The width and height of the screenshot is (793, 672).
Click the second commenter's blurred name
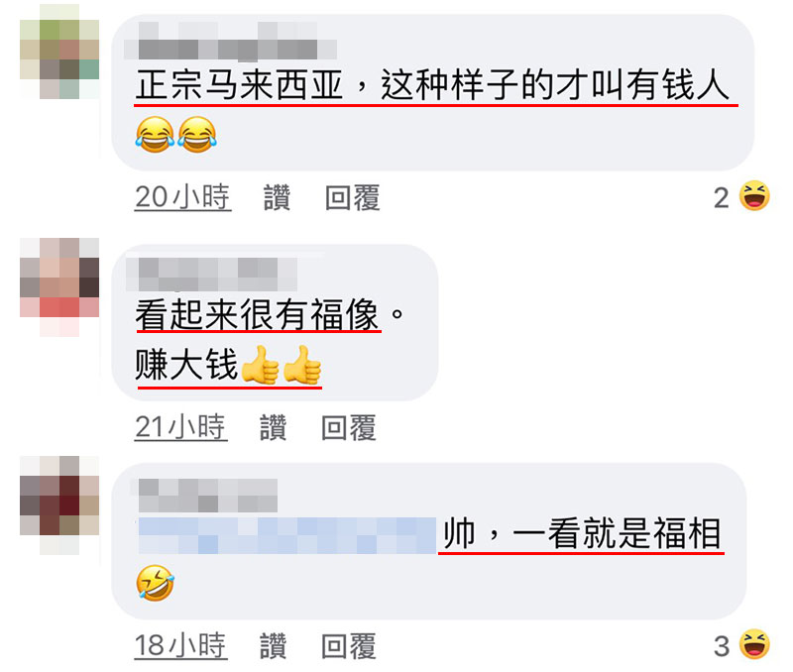(x=211, y=274)
